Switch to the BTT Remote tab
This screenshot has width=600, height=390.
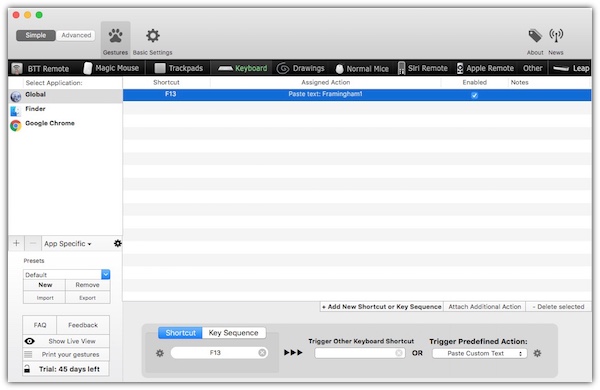(x=41, y=69)
